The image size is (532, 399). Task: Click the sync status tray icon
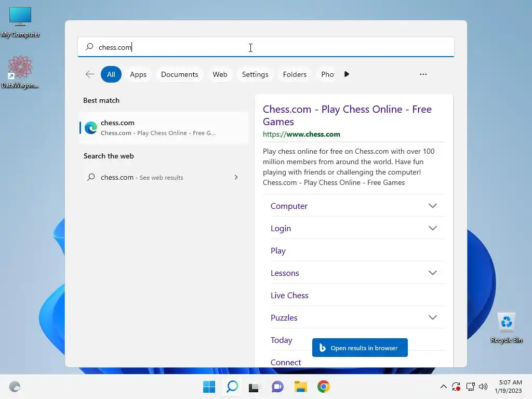456,387
